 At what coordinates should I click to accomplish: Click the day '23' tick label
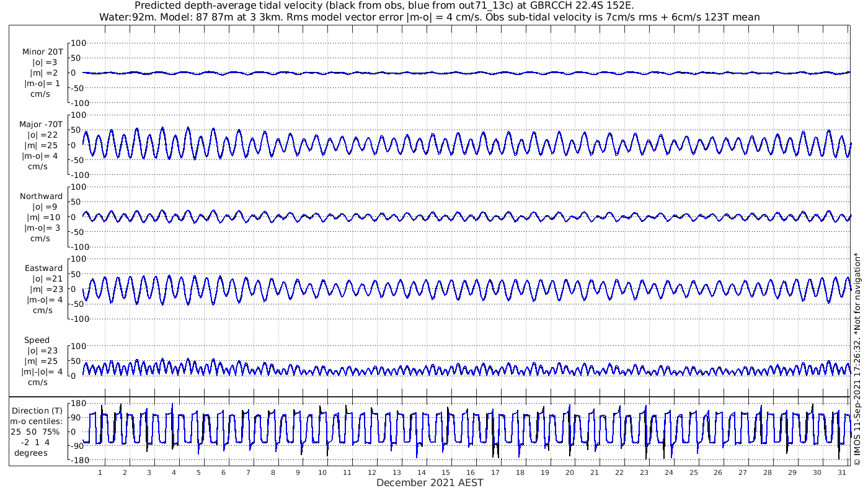[x=644, y=472]
